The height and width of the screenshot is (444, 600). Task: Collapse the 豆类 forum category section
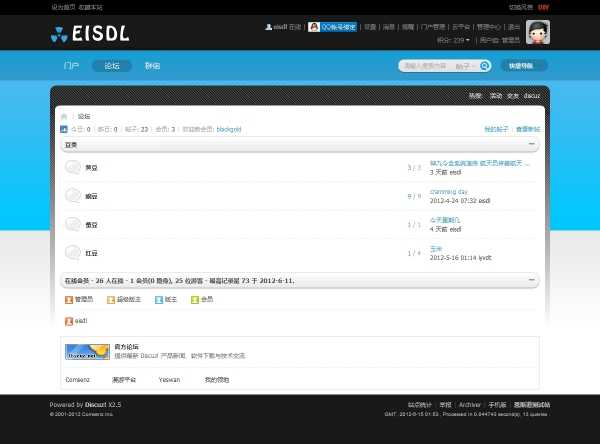(x=533, y=144)
